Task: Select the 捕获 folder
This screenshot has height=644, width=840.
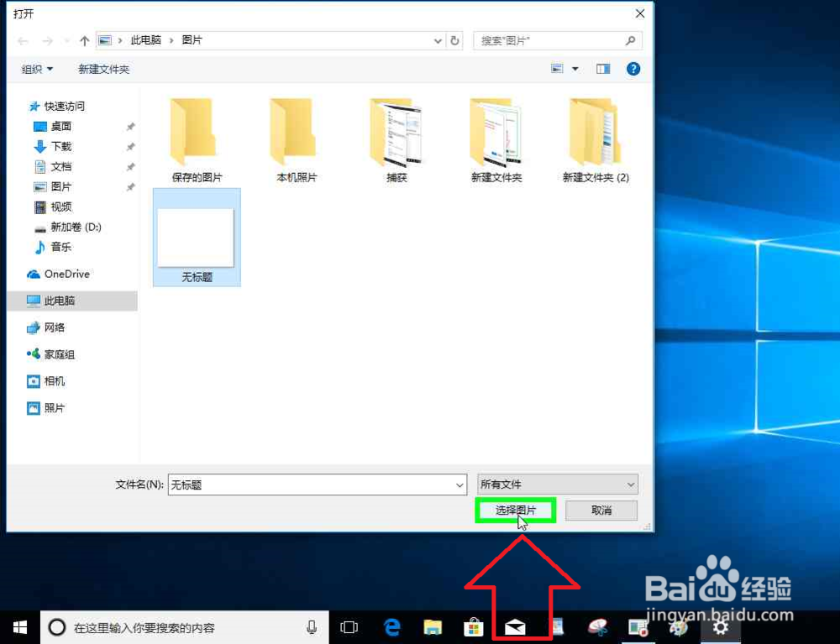Action: (396, 140)
